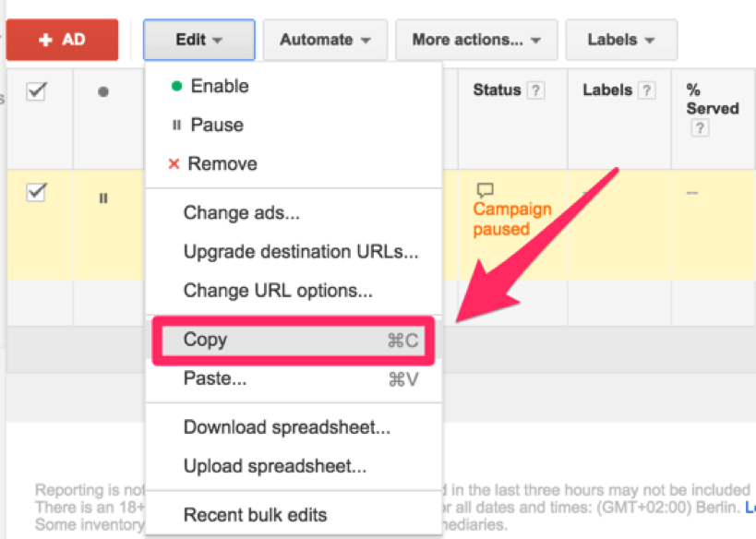Click Recent bulk edits entry
Viewport: 756px width, 539px height.
[x=255, y=514]
